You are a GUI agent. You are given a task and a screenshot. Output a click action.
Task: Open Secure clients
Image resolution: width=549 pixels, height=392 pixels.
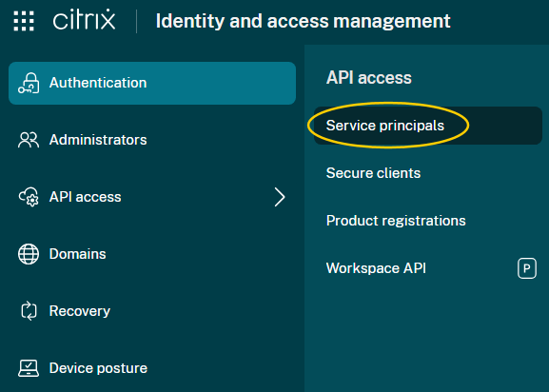point(428,173)
